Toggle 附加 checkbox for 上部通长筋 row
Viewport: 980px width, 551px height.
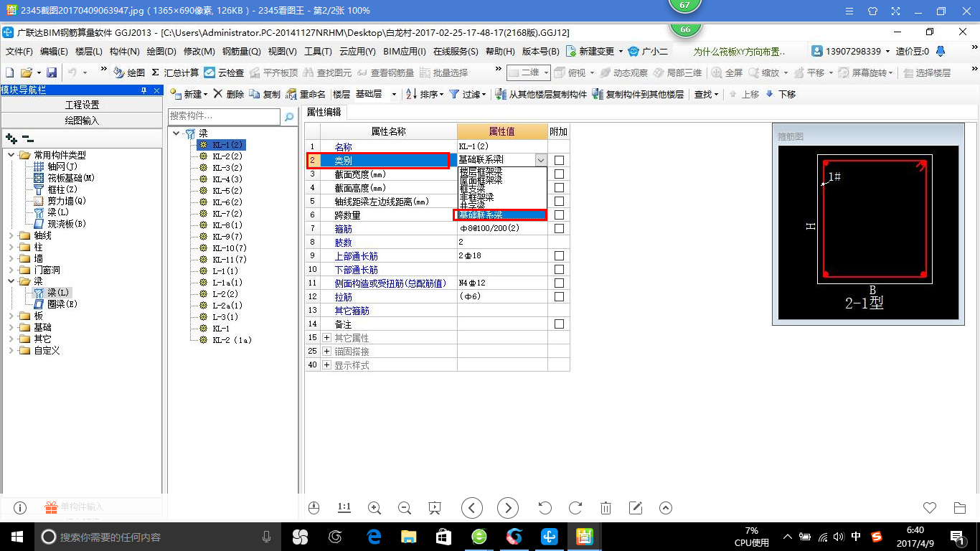[x=559, y=255]
